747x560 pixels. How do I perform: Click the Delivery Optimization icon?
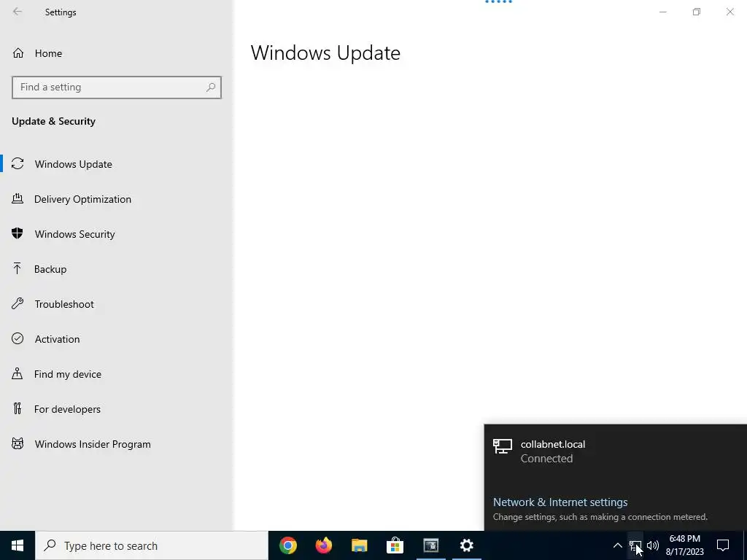(x=18, y=198)
